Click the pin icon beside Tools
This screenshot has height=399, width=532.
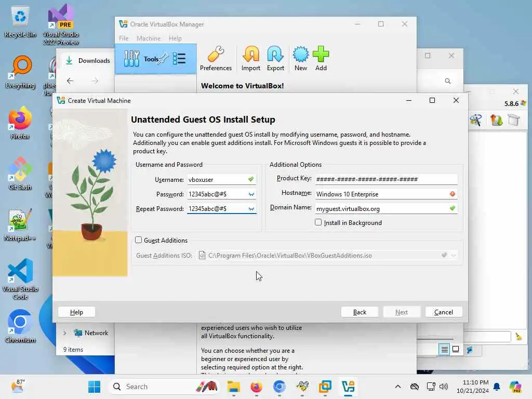(164, 58)
